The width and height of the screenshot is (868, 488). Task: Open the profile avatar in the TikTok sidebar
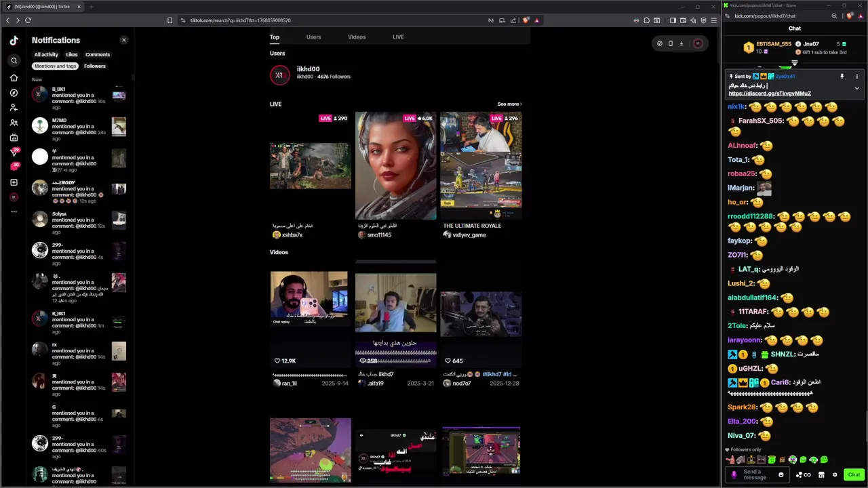tap(14, 197)
